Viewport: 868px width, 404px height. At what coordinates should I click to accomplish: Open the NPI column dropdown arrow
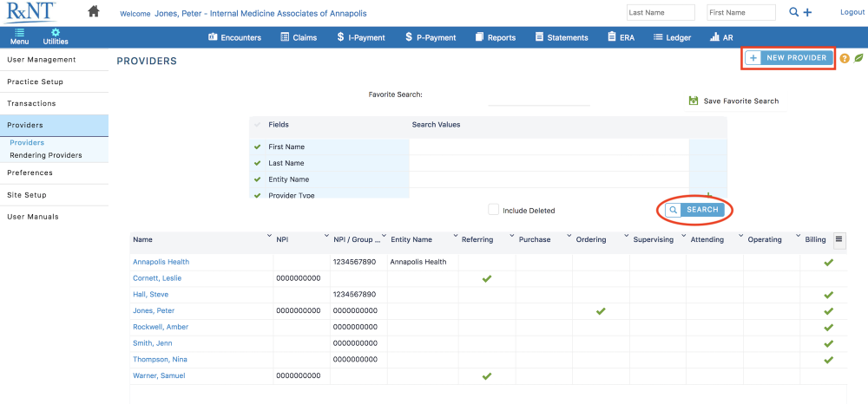326,237
